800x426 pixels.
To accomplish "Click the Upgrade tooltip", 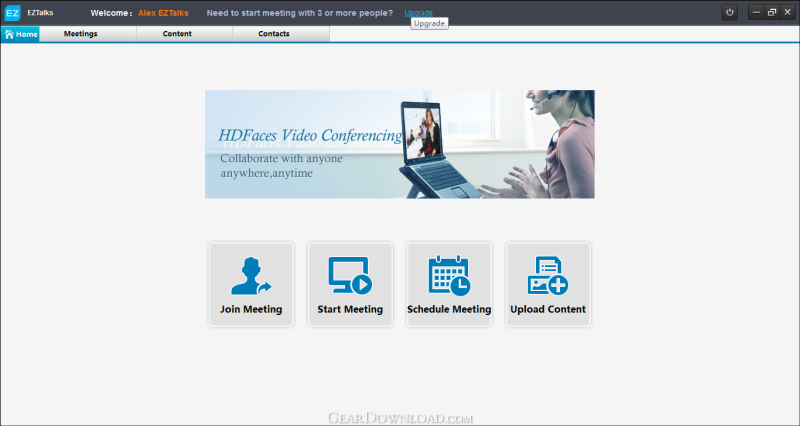I will (430, 23).
